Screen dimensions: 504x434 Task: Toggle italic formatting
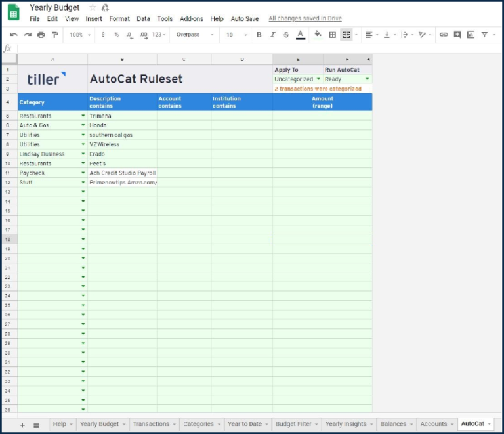tap(272, 35)
